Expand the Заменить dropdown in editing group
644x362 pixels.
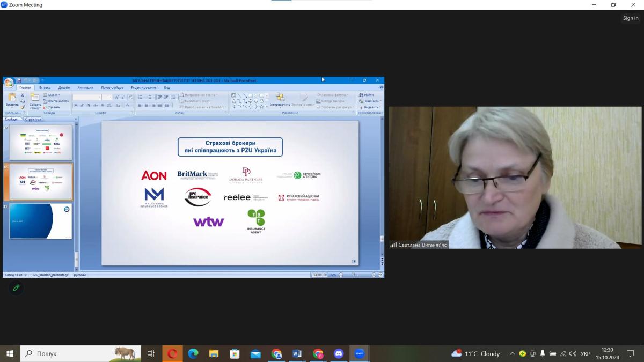click(x=371, y=101)
